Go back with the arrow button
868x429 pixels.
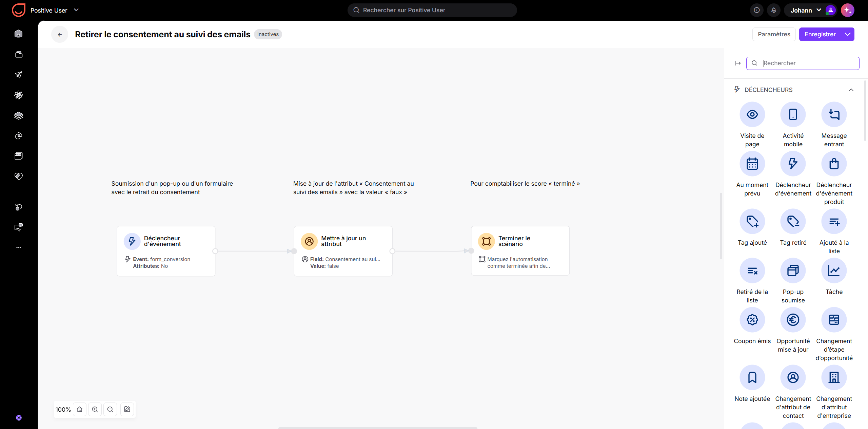[60, 34]
